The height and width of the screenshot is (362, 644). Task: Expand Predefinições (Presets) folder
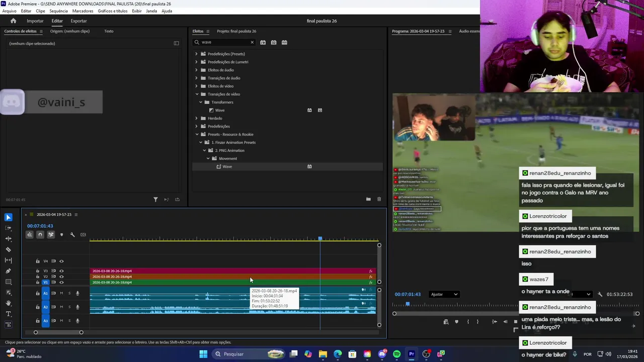coord(196,54)
